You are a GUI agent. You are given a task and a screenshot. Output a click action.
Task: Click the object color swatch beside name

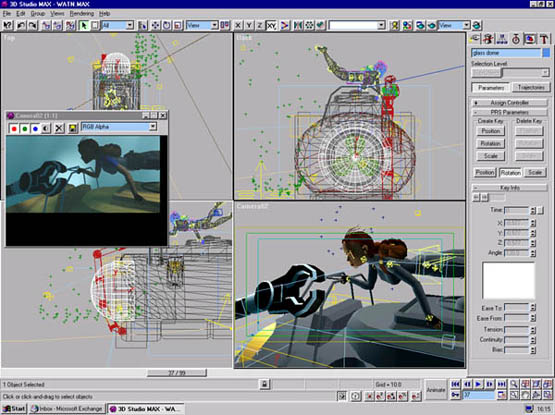[x=546, y=53]
